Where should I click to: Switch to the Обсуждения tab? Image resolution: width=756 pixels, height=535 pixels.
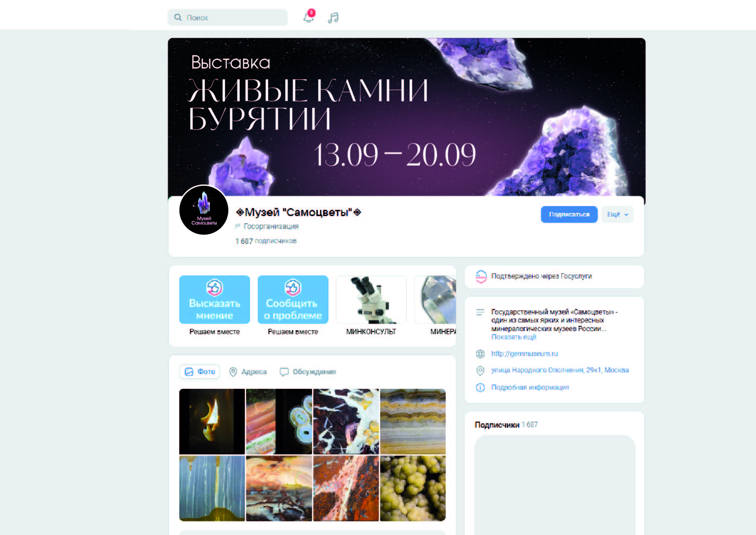(308, 372)
